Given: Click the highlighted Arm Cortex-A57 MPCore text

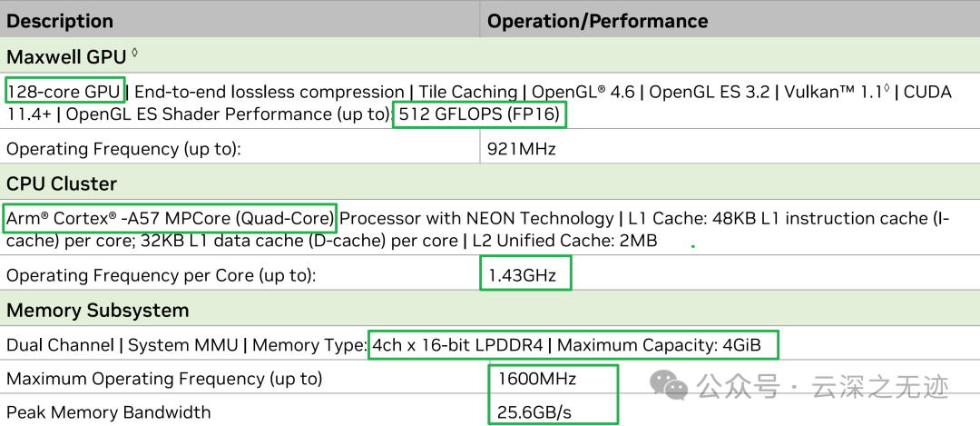Looking at the screenshot, I should (171, 218).
